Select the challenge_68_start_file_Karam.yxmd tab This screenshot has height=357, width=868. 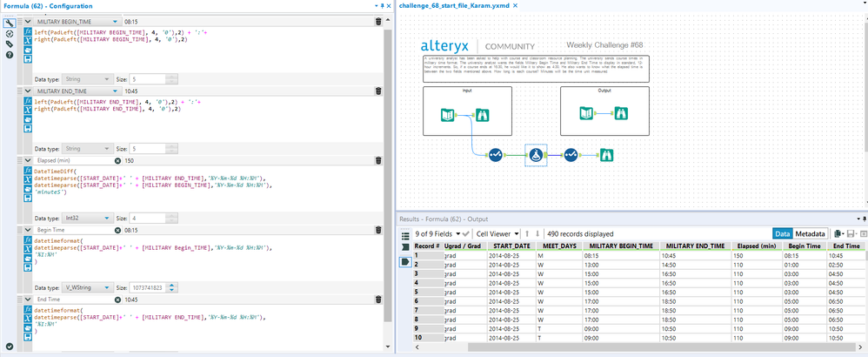click(x=454, y=5)
